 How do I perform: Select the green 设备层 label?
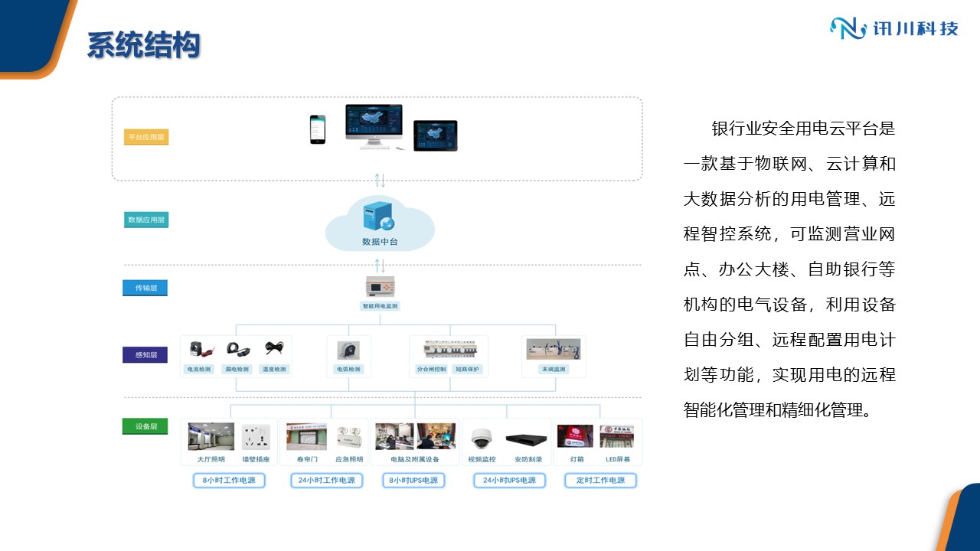coord(145,426)
